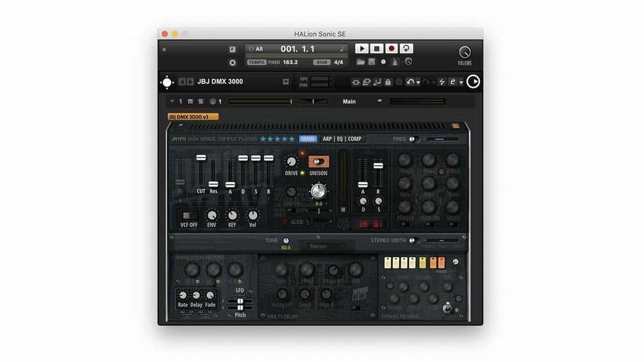644x362 pixels.
Task: Toggle the lock icon in toolbar
Action: pos(388,82)
